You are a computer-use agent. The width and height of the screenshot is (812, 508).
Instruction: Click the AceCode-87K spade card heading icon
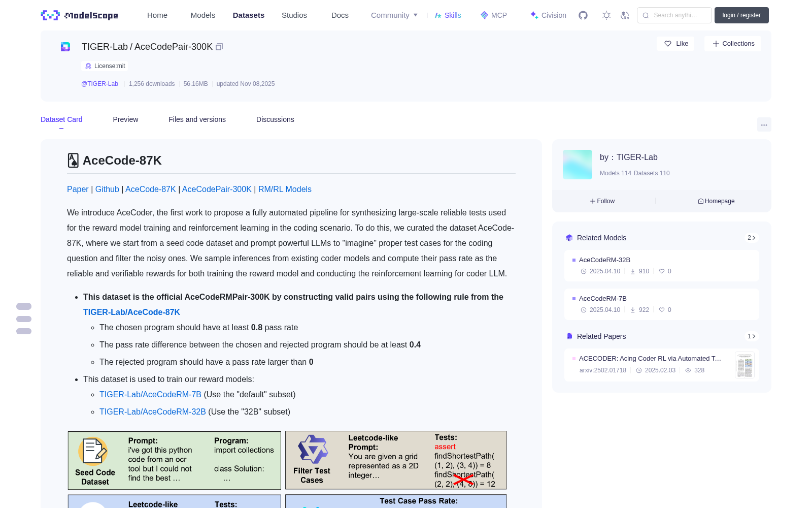pyautogui.click(x=73, y=161)
